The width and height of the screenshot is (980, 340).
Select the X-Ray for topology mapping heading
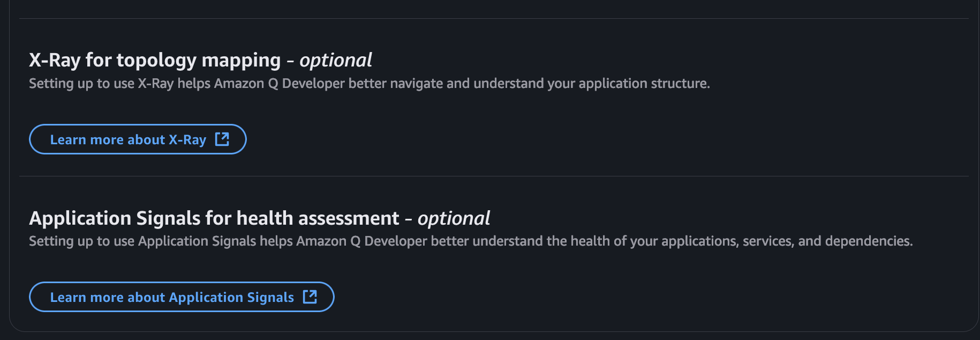(154, 60)
